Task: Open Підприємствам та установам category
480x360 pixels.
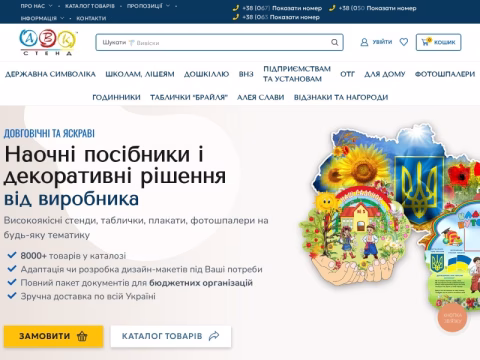Action: pos(297,74)
